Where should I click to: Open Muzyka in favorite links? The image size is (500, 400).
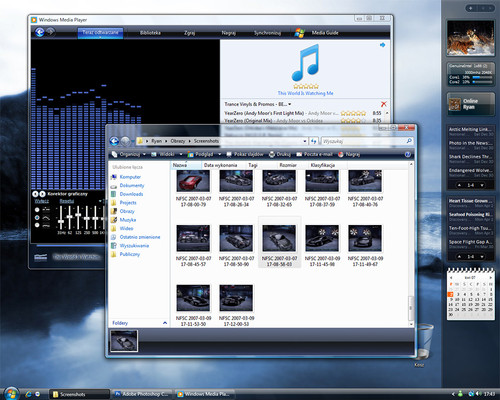pyautogui.click(x=123, y=220)
